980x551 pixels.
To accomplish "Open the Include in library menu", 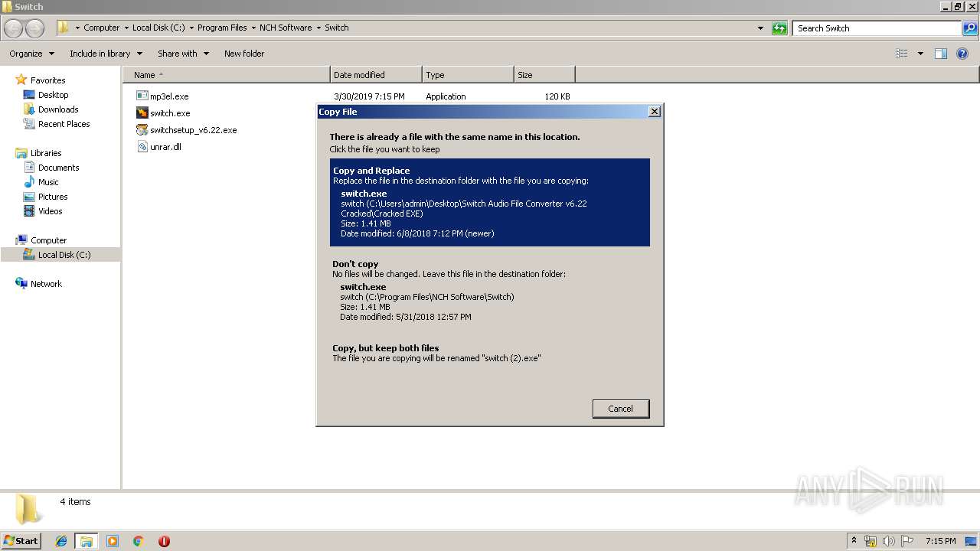I will click(106, 54).
